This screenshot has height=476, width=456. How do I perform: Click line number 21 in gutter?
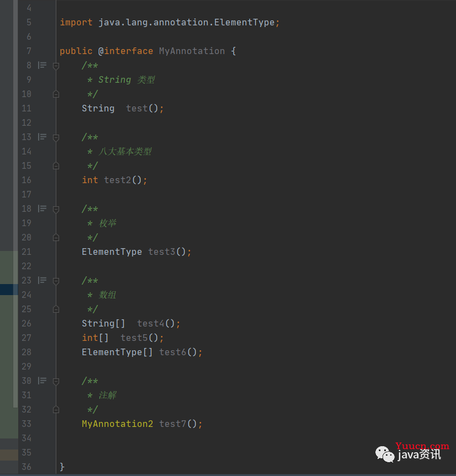(x=26, y=252)
